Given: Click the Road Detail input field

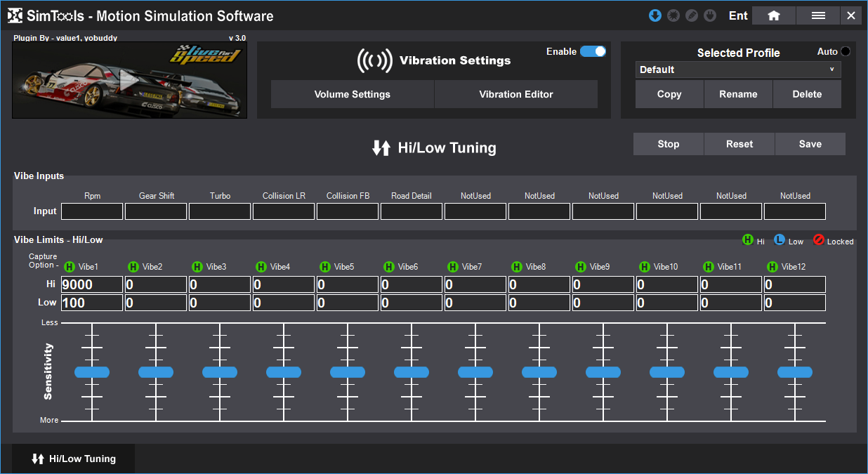Looking at the screenshot, I should (x=412, y=211).
